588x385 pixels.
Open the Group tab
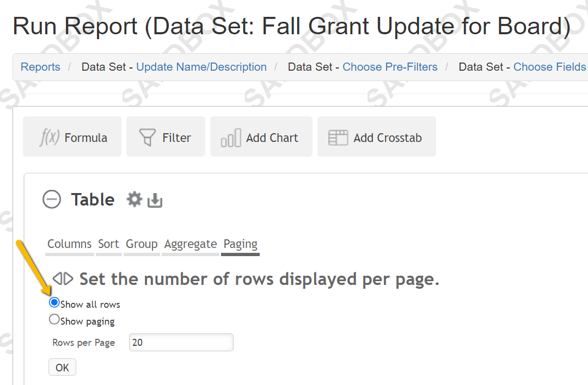point(142,244)
